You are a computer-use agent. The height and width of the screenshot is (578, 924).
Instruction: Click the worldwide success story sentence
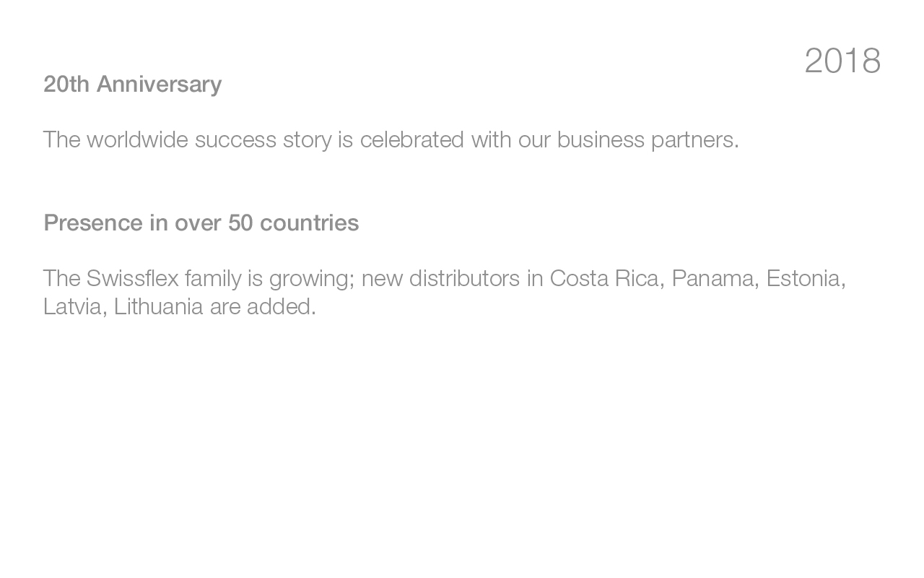[x=391, y=139]
